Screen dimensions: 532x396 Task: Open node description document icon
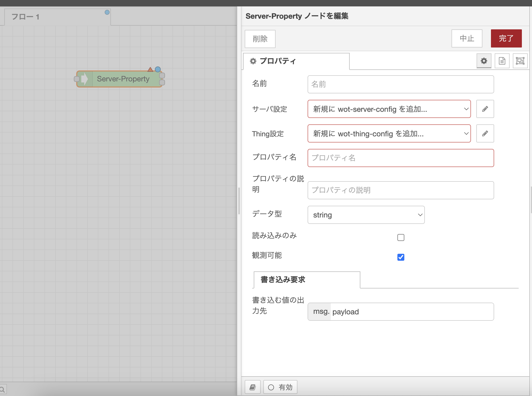click(x=502, y=61)
